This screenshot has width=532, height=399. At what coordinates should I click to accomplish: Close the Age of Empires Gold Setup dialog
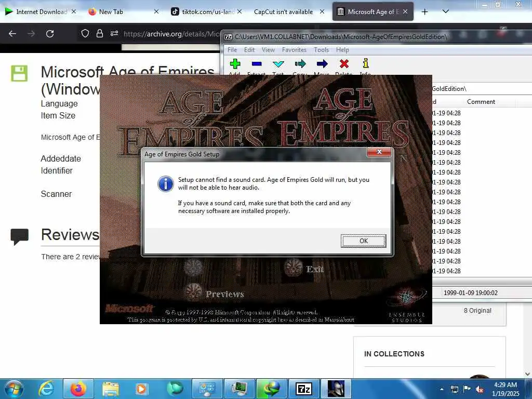pos(379,152)
